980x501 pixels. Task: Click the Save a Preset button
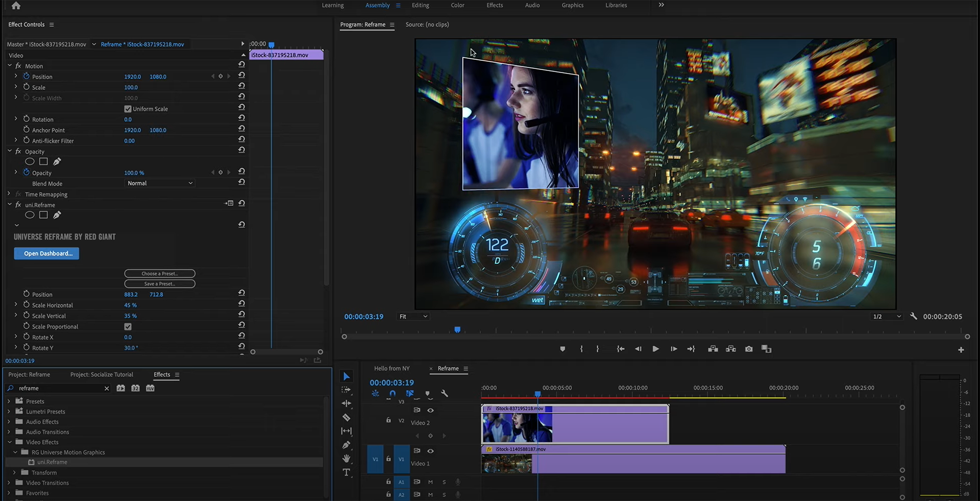[x=160, y=284]
